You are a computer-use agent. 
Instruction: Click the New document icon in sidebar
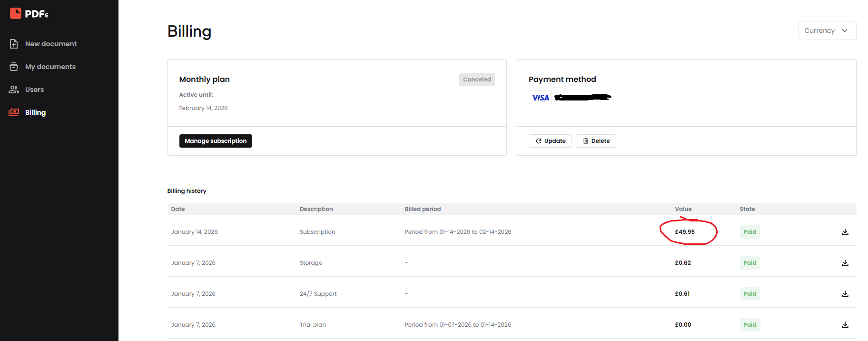point(14,44)
